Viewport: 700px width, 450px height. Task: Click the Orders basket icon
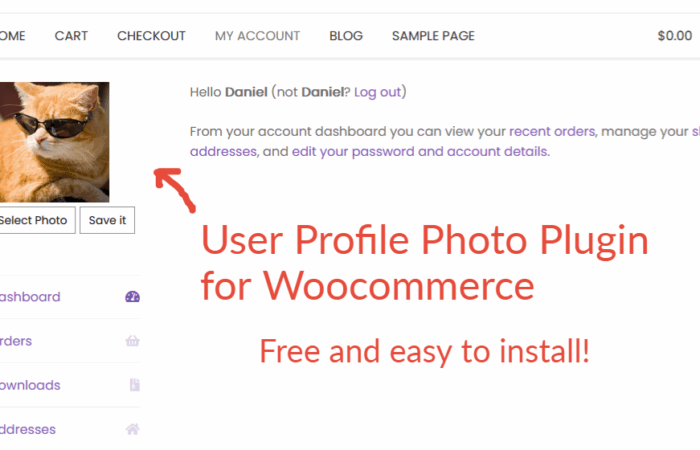tap(132, 341)
